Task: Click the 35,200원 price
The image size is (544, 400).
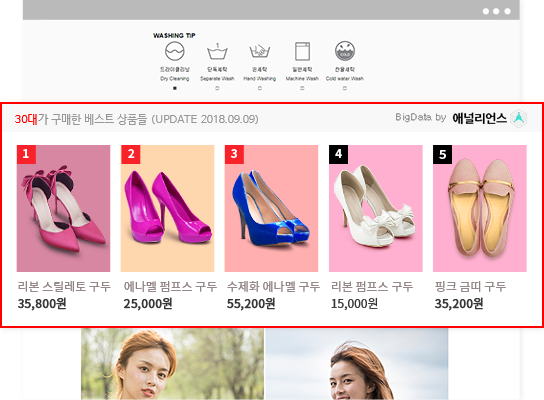Action: [459, 304]
